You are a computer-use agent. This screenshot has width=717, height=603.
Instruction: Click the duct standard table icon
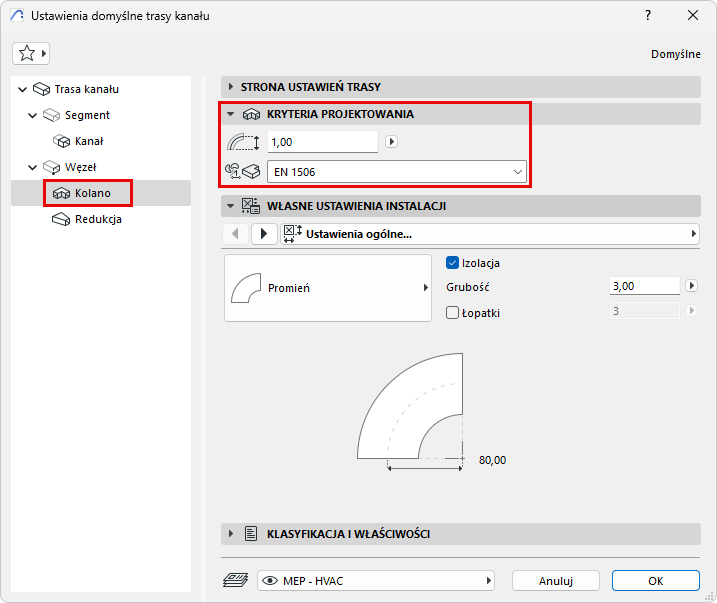(242, 172)
